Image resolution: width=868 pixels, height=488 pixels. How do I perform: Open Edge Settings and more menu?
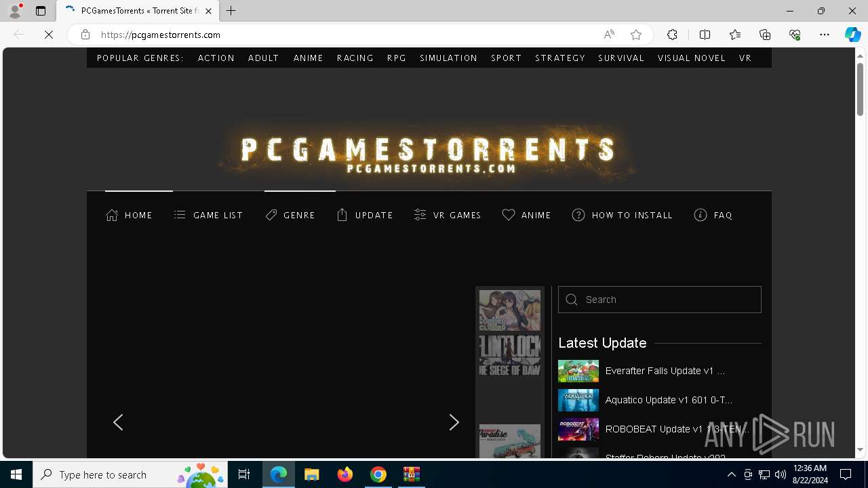tap(825, 35)
